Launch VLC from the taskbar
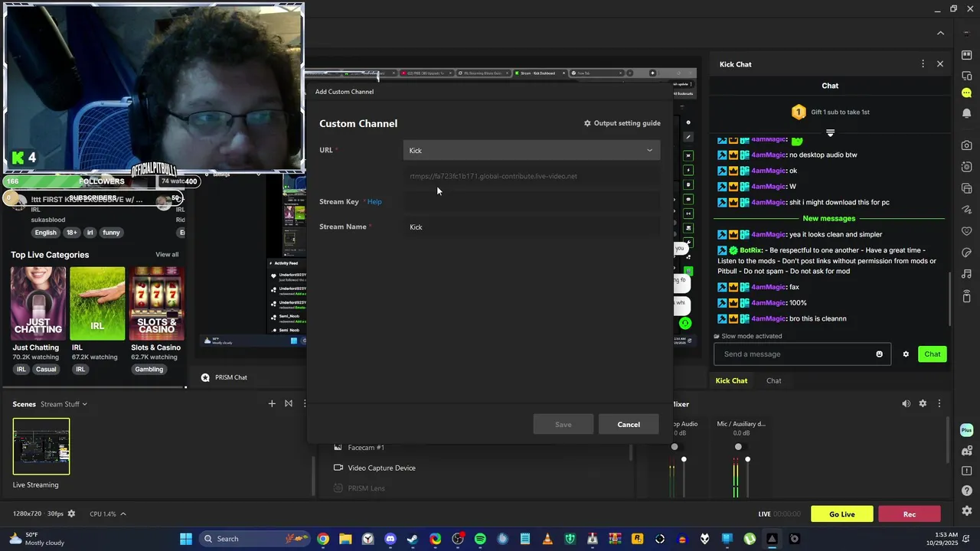 [x=547, y=539]
